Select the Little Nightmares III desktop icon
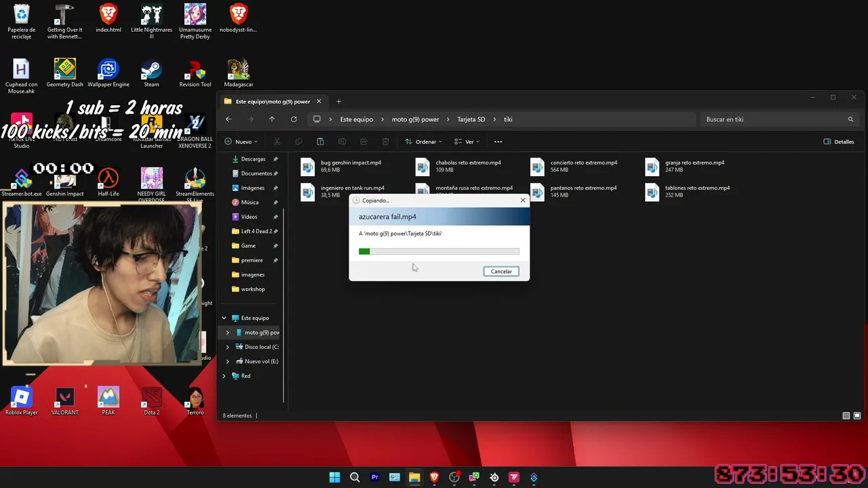Image resolution: width=868 pixels, height=488 pixels. click(x=151, y=22)
